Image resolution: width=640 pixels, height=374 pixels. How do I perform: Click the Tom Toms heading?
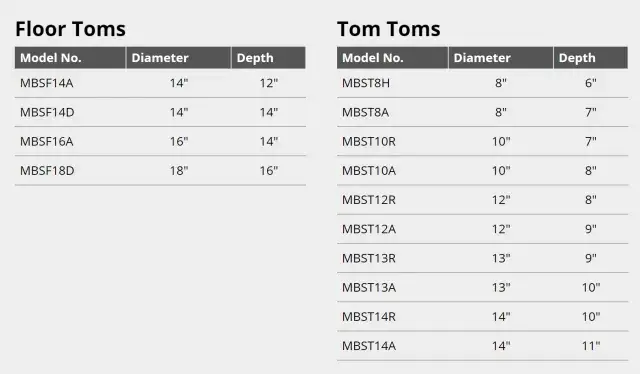coord(389,29)
